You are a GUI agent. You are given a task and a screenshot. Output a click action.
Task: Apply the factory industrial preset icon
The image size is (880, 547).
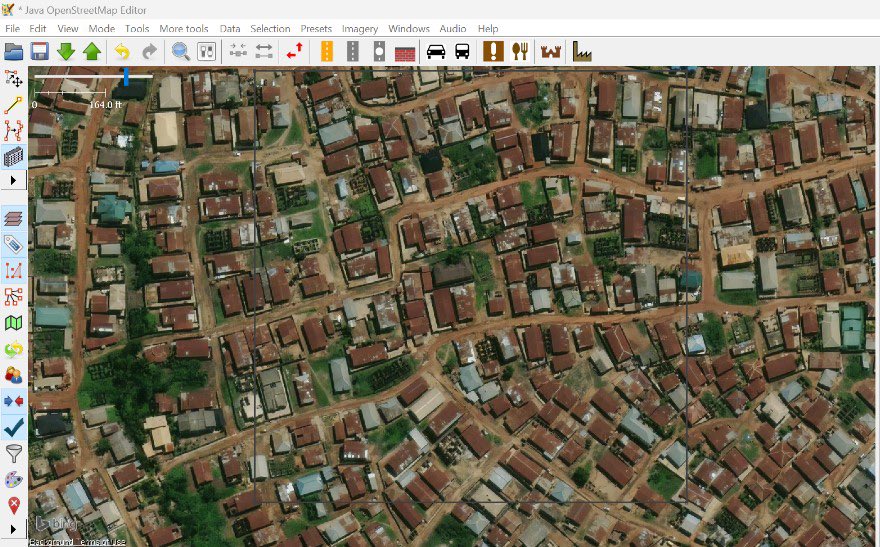pyautogui.click(x=582, y=52)
